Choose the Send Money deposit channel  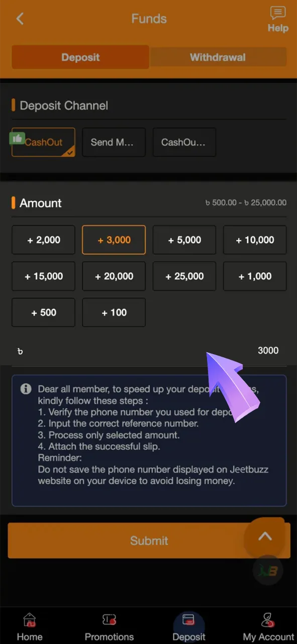(x=114, y=142)
